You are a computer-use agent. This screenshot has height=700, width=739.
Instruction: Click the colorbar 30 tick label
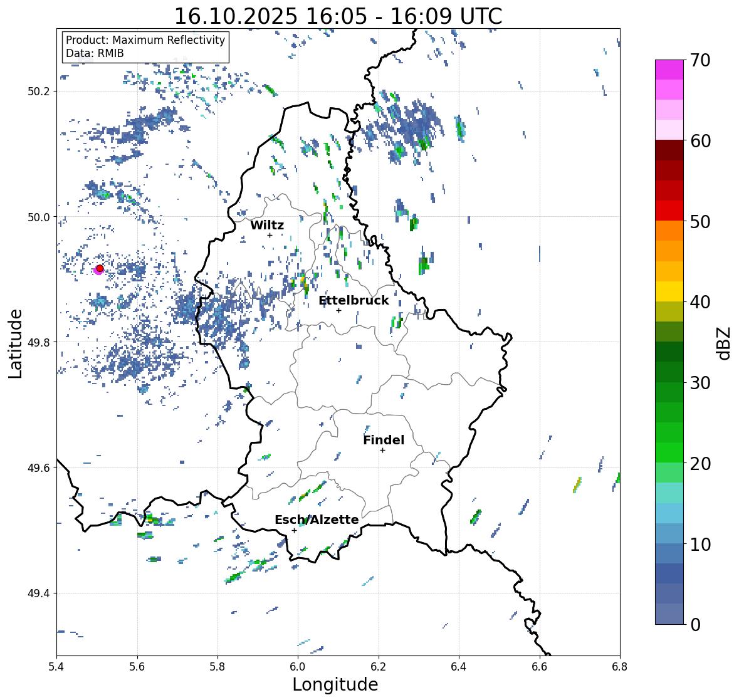tap(700, 383)
